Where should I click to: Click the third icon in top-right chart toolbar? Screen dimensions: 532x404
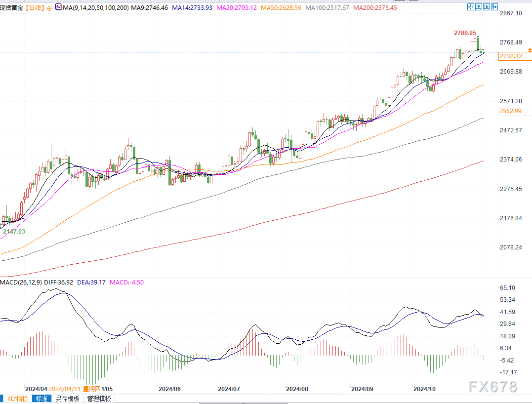click(486, 7)
